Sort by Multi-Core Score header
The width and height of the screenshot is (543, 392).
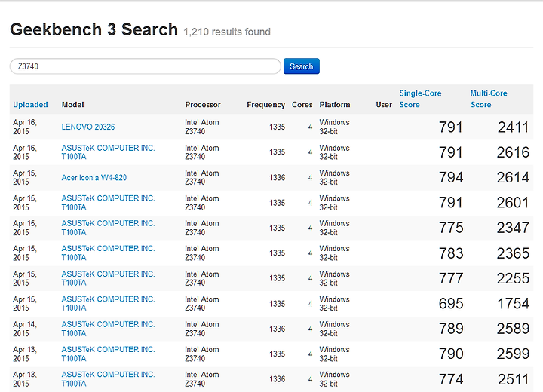coord(488,99)
